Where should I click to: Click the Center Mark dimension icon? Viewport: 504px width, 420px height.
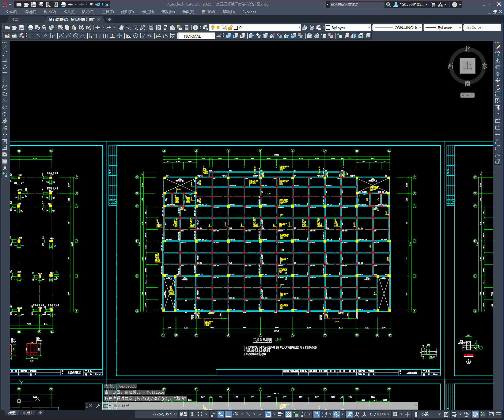[135, 36]
